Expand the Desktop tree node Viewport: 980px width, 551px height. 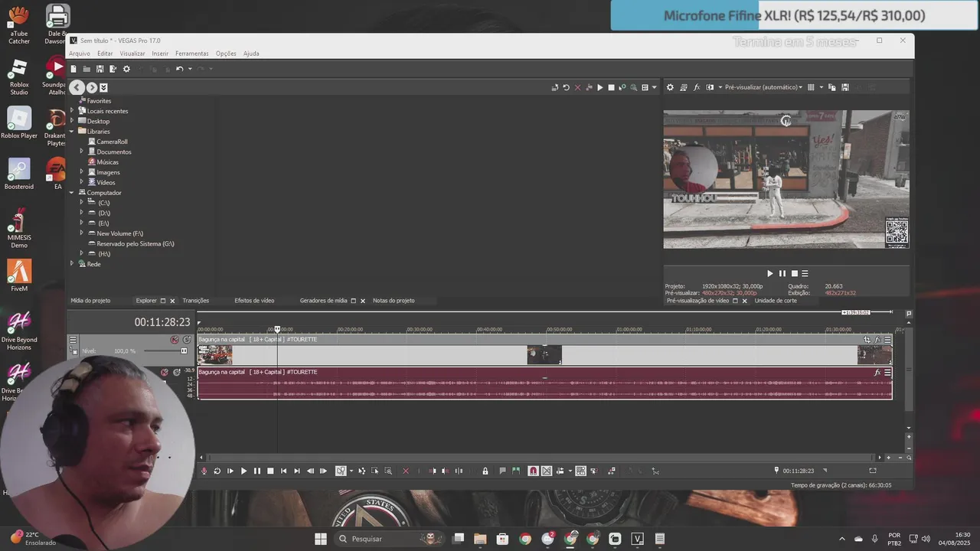(72, 121)
